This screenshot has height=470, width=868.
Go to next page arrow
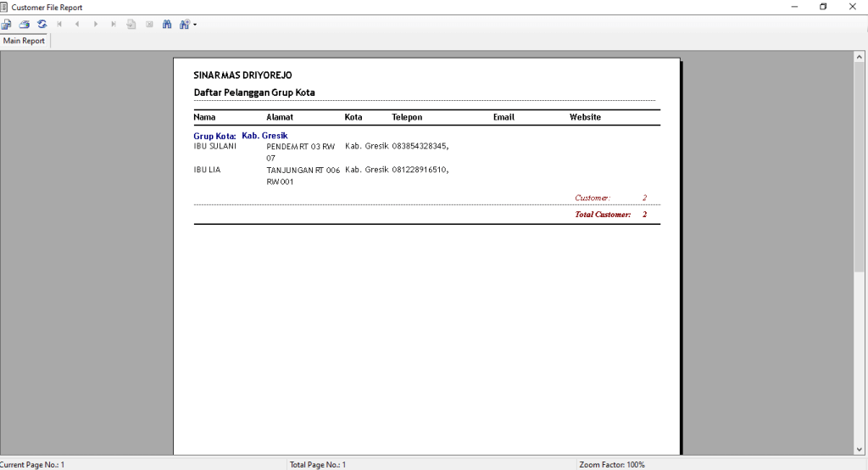pos(95,25)
